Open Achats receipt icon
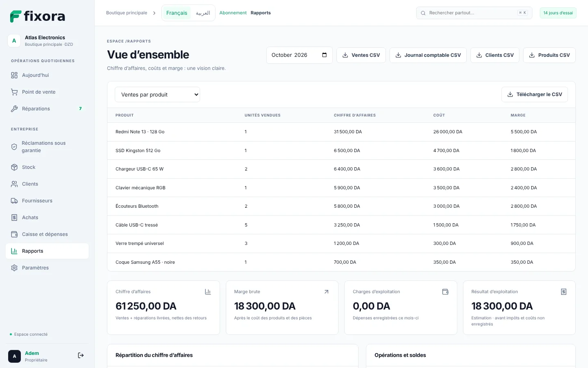Viewport: 588px width, 368px height. (14, 218)
